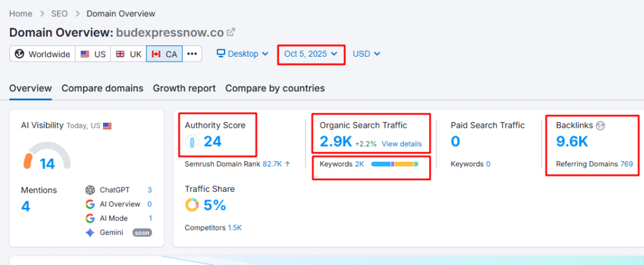
Task: Open the Growth report tab
Action: 184,88
